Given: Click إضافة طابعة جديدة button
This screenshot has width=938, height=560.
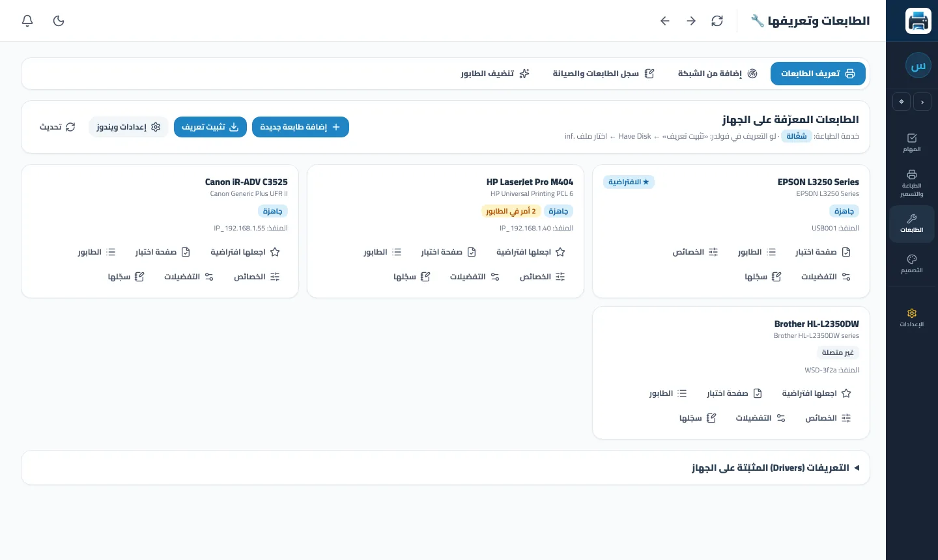Looking at the screenshot, I should pyautogui.click(x=300, y=127).
